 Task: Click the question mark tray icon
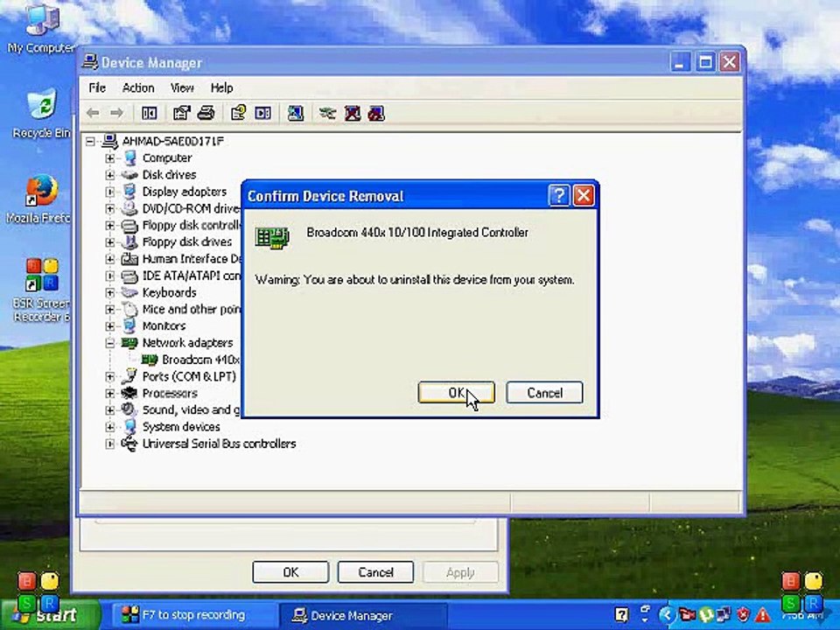[621, 615]
